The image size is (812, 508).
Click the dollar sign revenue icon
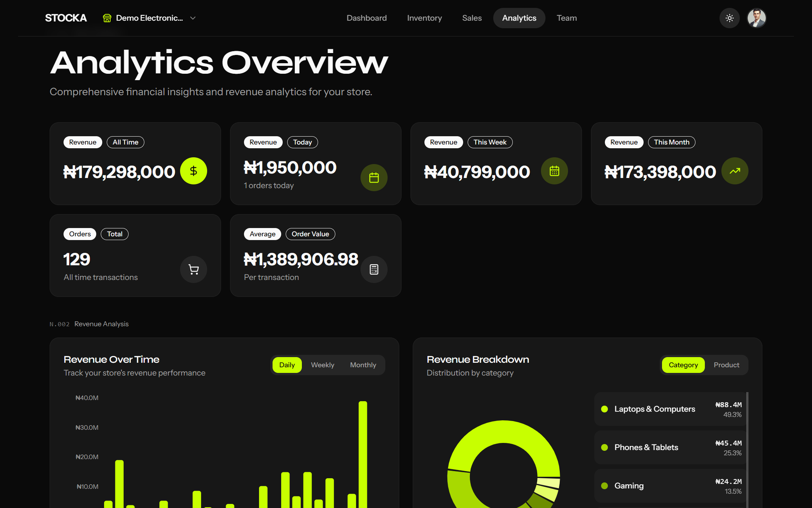193,171
